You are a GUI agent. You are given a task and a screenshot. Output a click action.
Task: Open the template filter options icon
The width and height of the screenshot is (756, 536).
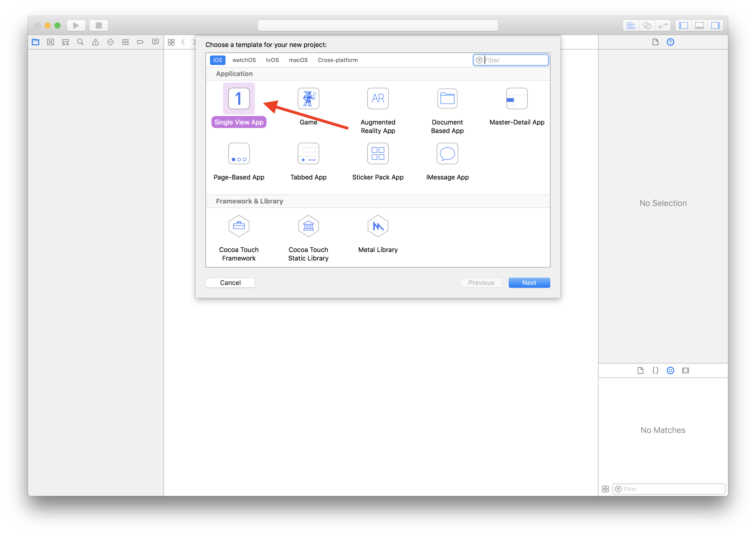[x=479, y=60]
